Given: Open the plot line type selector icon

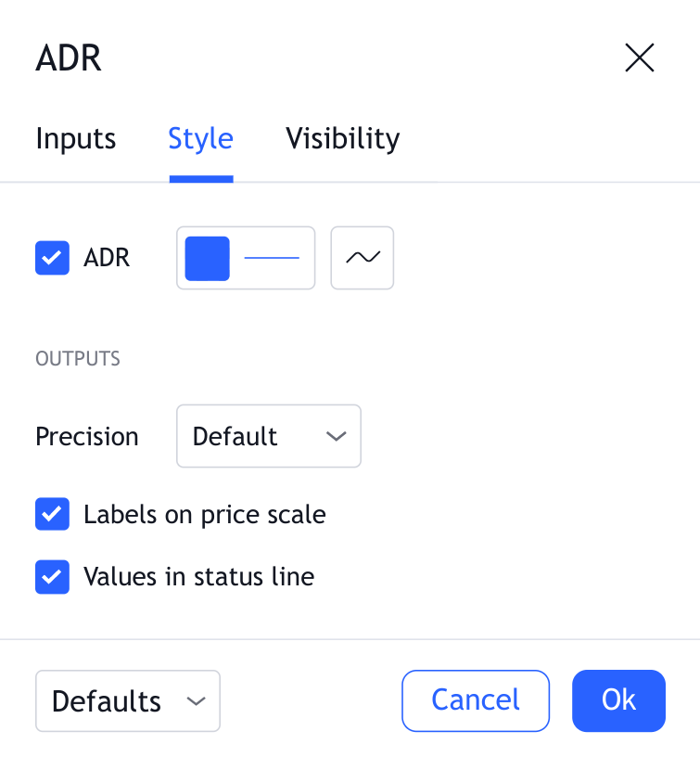Looking at the screenshot, I should [363, 258].
